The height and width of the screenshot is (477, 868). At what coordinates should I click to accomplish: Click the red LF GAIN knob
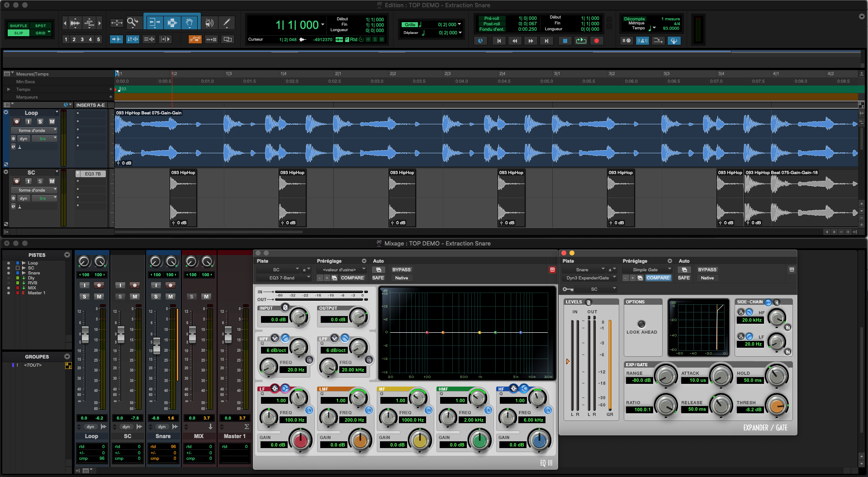pos(300,440)
